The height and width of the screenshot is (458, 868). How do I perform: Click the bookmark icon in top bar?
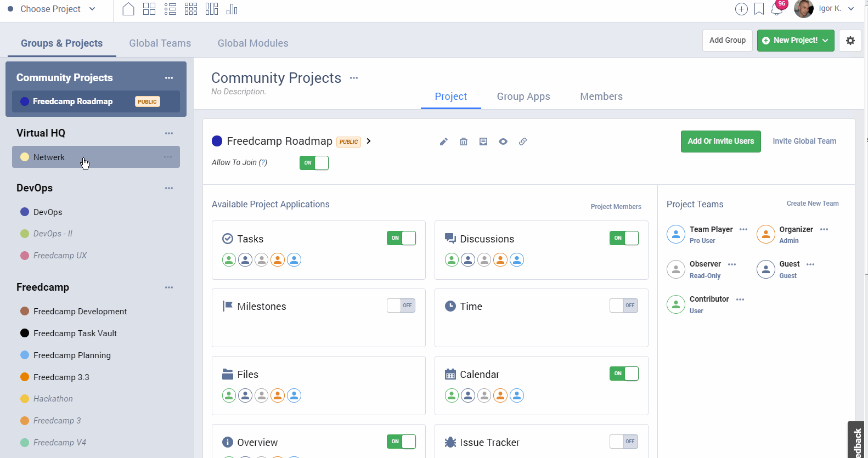tap(759, 9)
